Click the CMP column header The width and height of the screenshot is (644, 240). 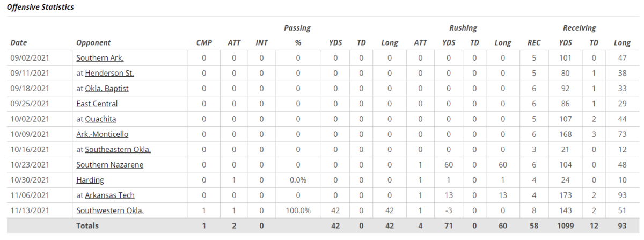[x=204, y=43]
